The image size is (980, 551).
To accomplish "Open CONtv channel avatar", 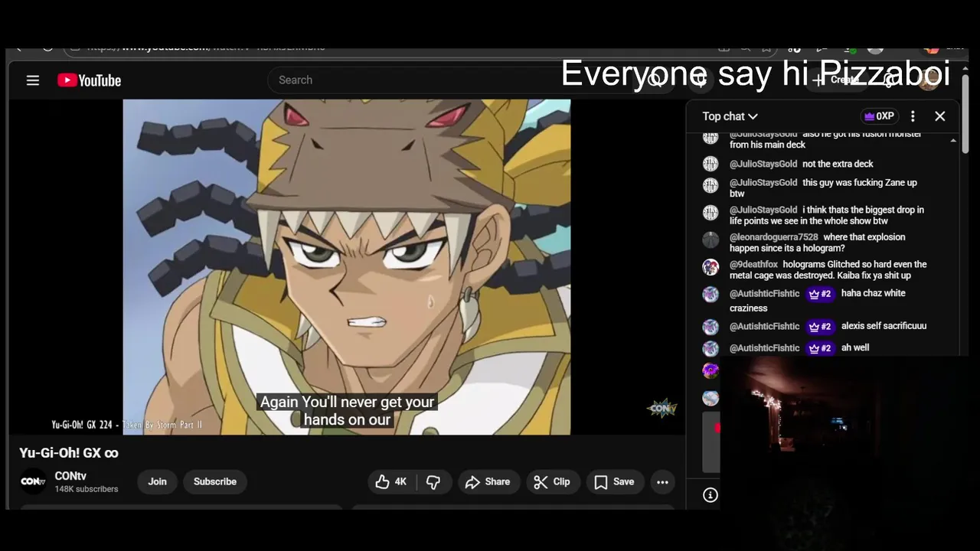I will click(33, 481).
